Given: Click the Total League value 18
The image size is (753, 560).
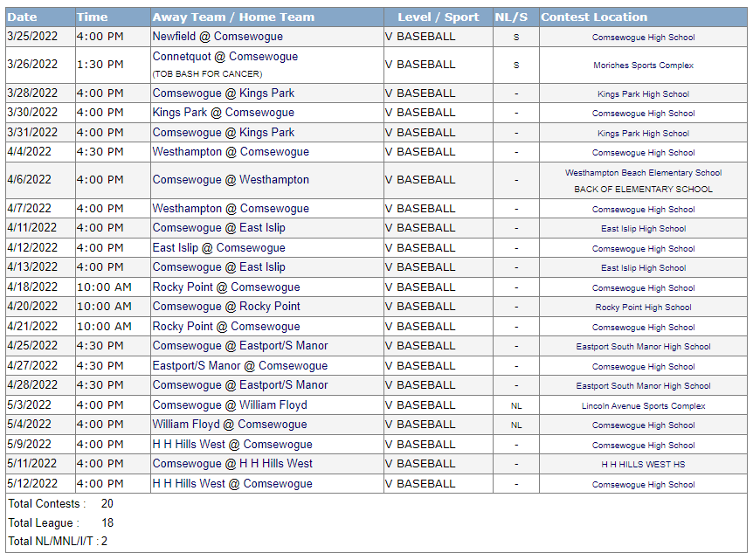Looking at the screenshot, I should point(107,523).
